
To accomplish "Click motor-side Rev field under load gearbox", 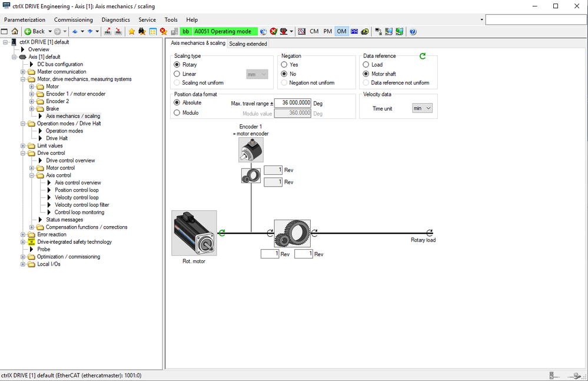I will coord(270,254).
